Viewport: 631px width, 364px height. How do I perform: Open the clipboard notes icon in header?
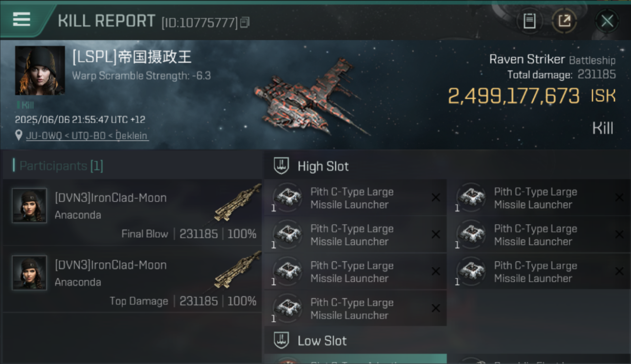coord(529,21)
